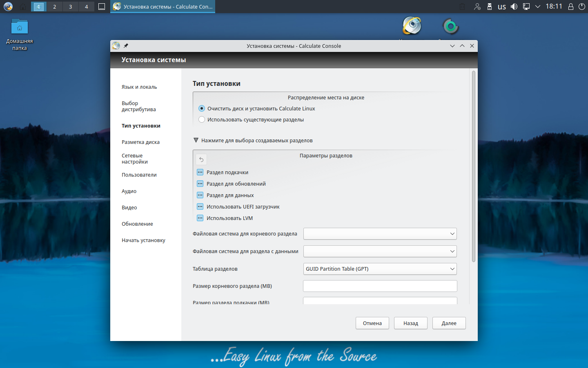The width and height of the screenshot is (588, 368).
Task: Click the show desktop icon in the panel
Action: (102, 7)
